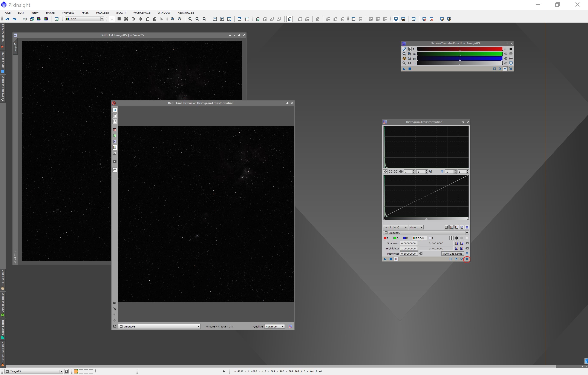Toggle Track View checkmark in HistogramTransformation
Image resolution: width=588 pixels, height=375 pixels.
[461, 259]
